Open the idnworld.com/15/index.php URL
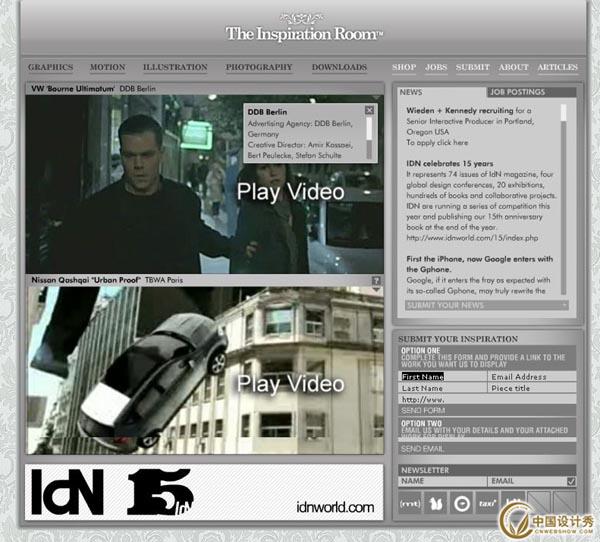Screen dimensions: 600x542 (472, 238)
